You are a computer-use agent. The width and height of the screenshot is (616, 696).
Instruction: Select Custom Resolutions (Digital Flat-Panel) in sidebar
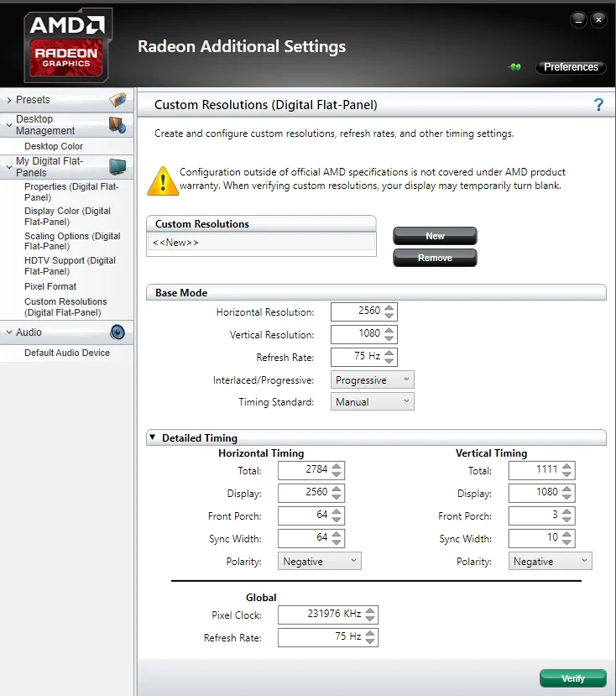click(65, 306)
